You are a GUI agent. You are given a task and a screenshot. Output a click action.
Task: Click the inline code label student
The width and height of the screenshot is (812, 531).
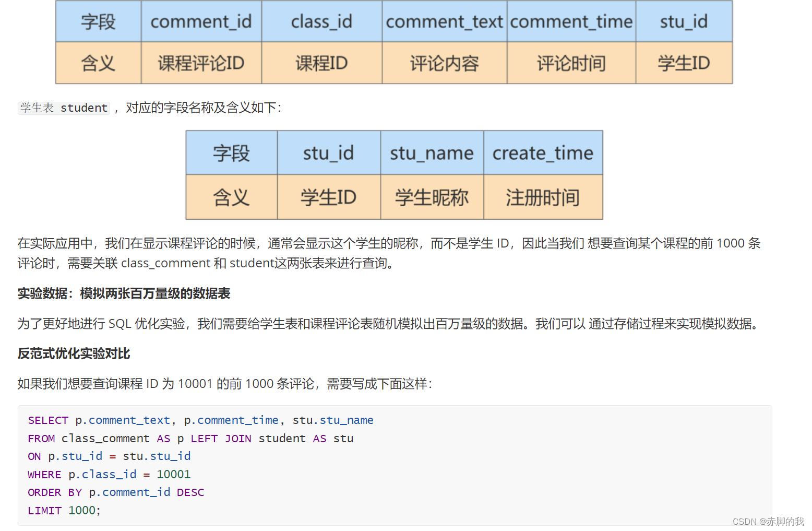pos(83,108)
